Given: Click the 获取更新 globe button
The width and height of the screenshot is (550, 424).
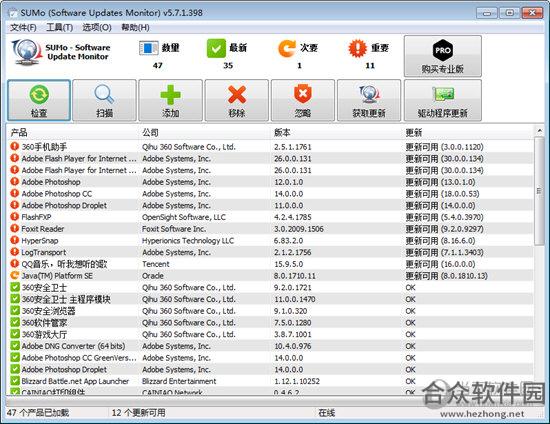Looking at the screenshot, I should coord(369,100).
